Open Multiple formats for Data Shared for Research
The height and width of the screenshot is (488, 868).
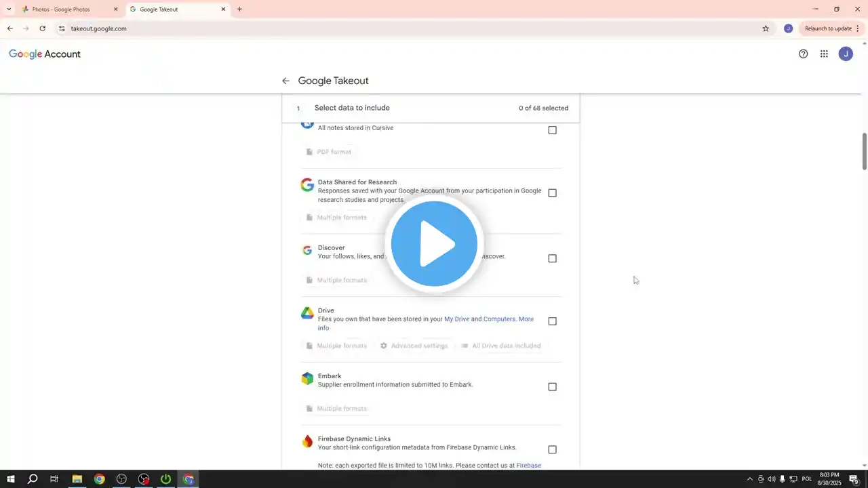pyautogui.click(x=336, y=218)
